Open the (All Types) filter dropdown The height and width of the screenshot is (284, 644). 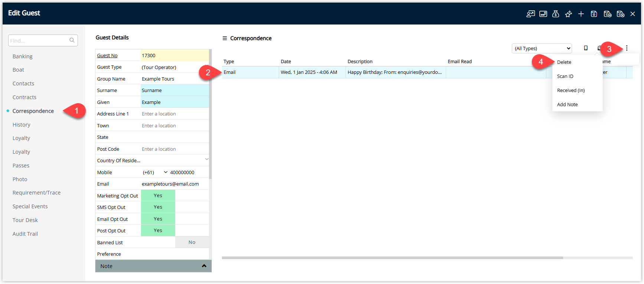coord(542,48)
